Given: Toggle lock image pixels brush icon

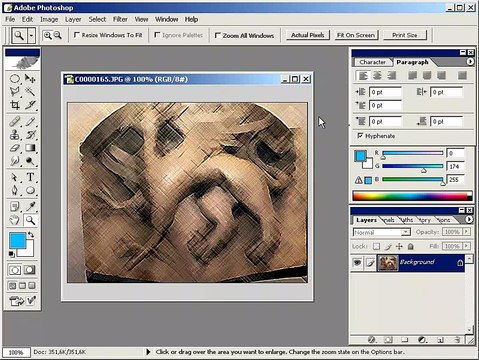Looking at the screenshot, I should tap(388, 246).
